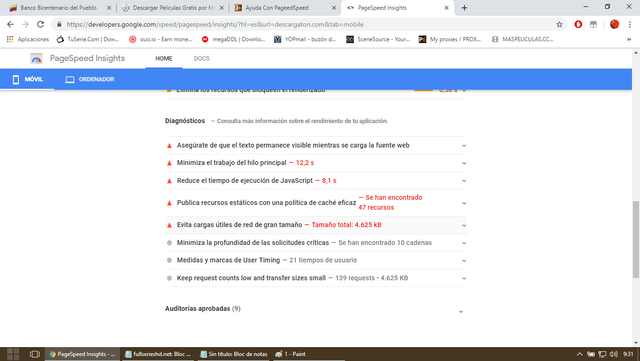Open the TuSerie.Com bookmark
Viewport: 640px width, 361px height.
pyautogui.click(x=88, y=39)
